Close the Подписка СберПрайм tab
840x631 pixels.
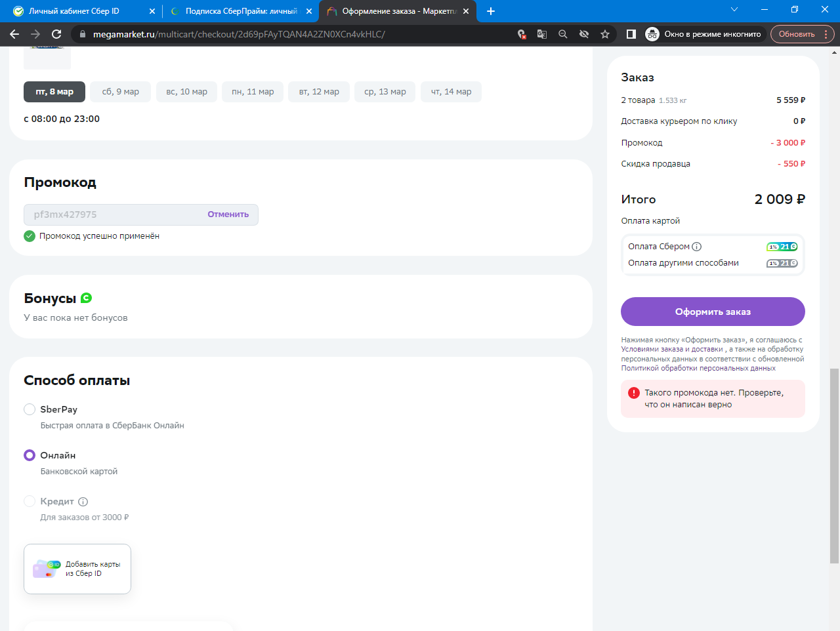309,11
